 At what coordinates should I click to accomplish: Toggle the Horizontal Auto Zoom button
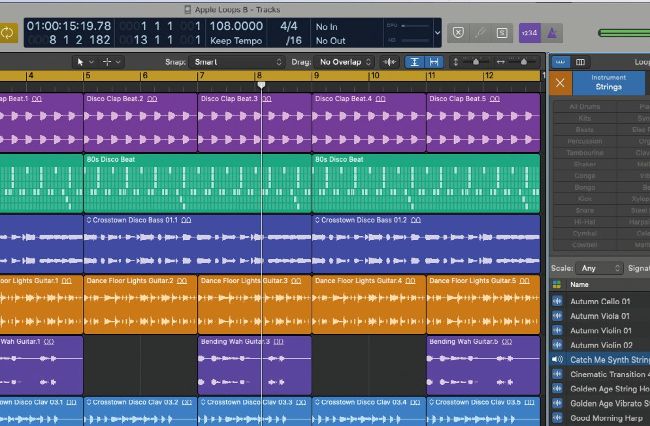pyautogui.click(x=434, y=62)
